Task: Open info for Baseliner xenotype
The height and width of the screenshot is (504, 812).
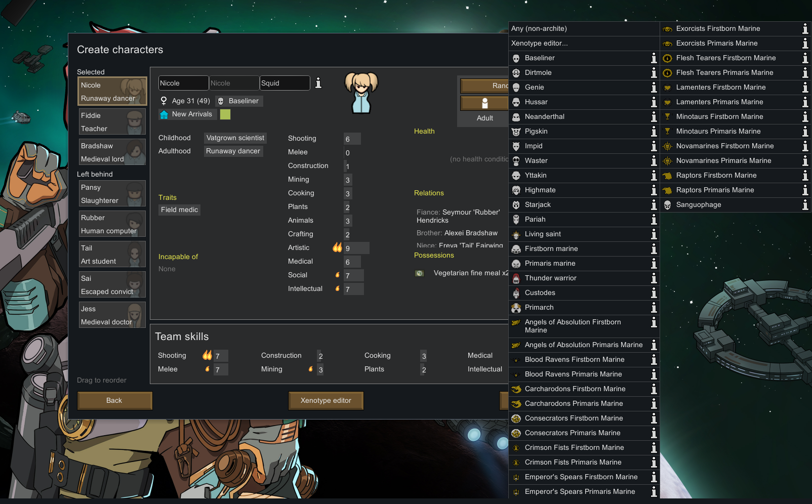Action: tap(654, 58)
